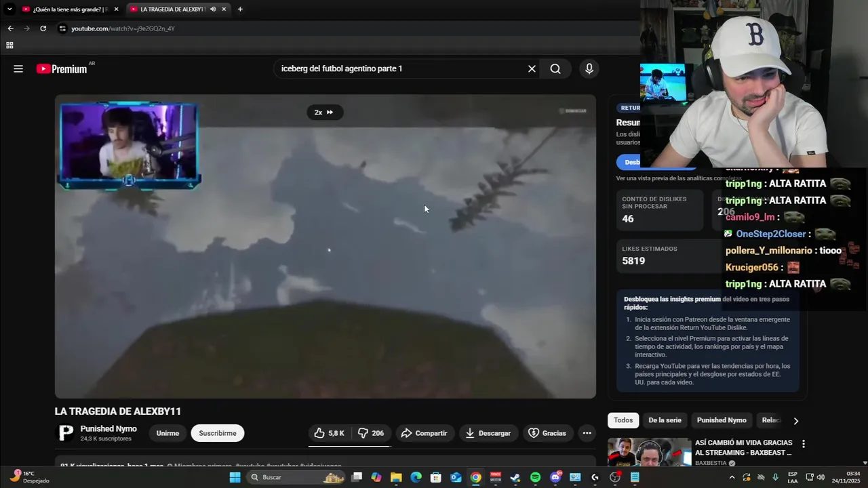Viewport: 868px width, 488px height.
Task: Open the ESP LAA language selector
Action: tap(793, 477)
